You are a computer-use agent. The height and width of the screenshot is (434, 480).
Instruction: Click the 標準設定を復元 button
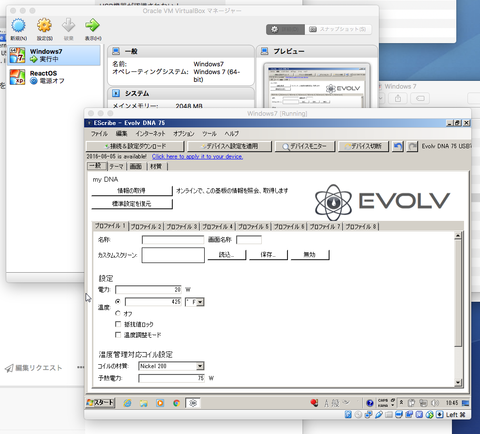pyautogui.click(x=132, y=204)
